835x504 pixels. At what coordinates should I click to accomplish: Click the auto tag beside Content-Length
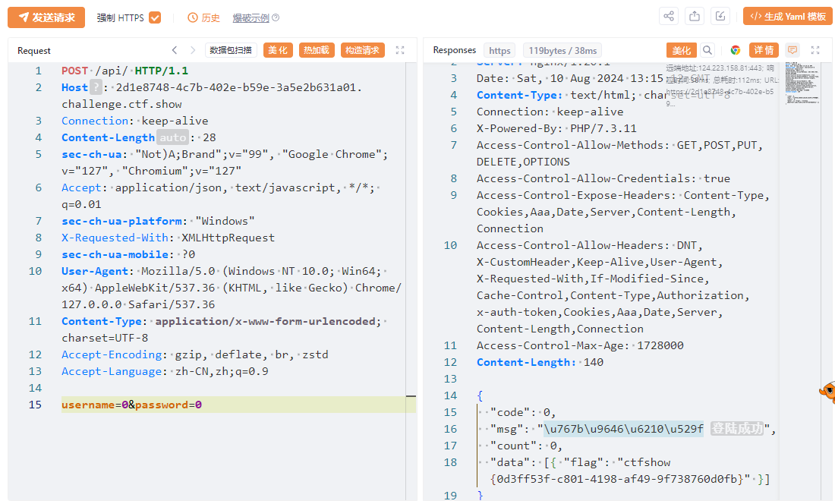click(x=173, y=137)
